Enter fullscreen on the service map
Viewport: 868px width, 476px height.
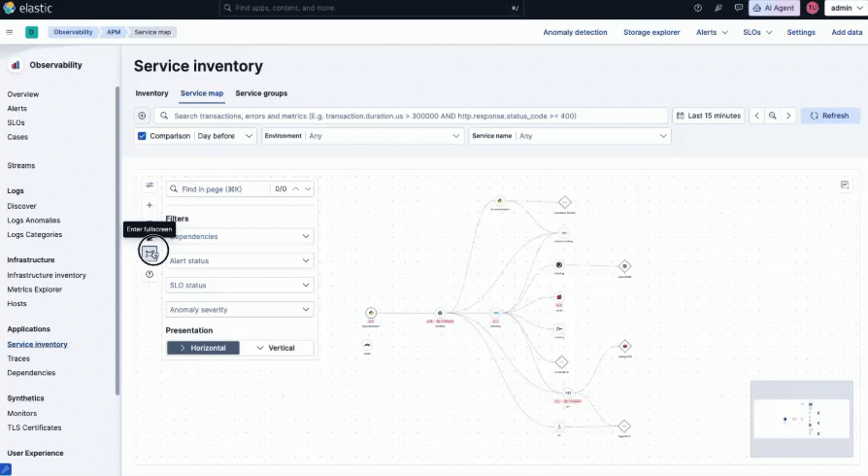pos(150,254)
